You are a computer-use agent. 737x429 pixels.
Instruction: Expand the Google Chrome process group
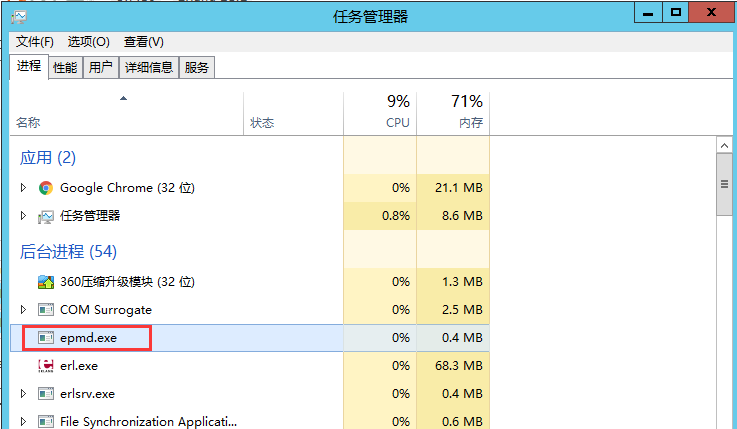[24, 188]
